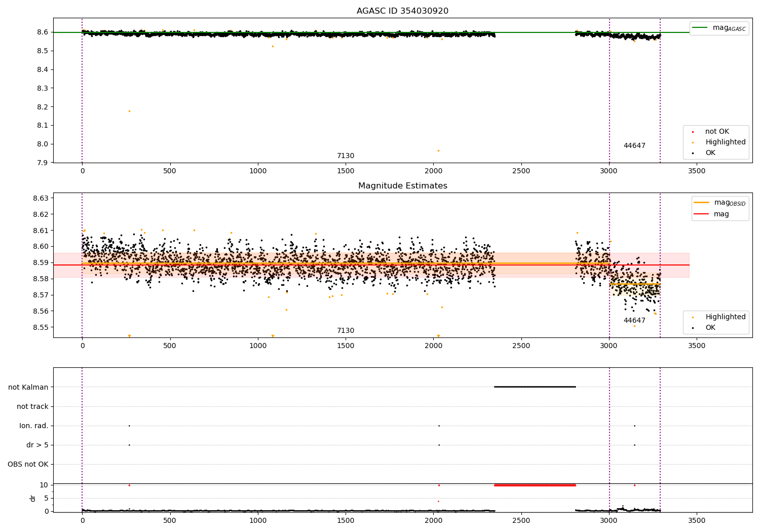Click 'OK' in Magnitude Estimates legend

(x=710, y=328)
